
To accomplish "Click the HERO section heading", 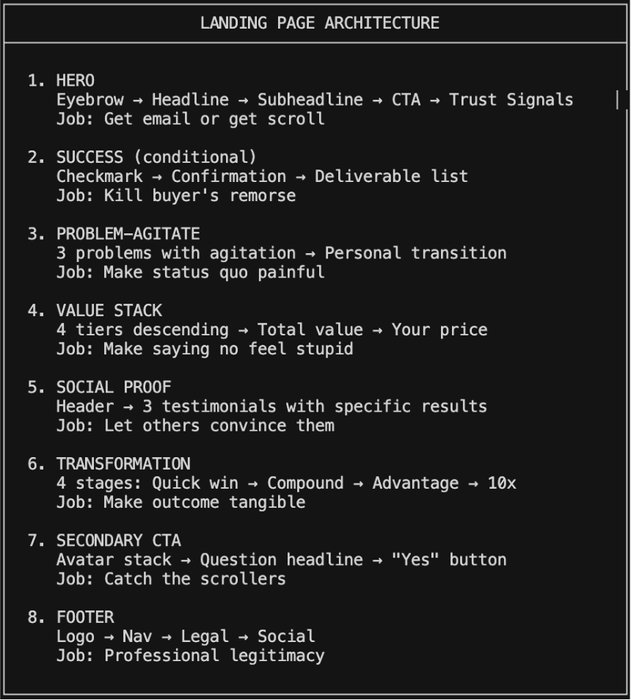I will pos(76,80).
